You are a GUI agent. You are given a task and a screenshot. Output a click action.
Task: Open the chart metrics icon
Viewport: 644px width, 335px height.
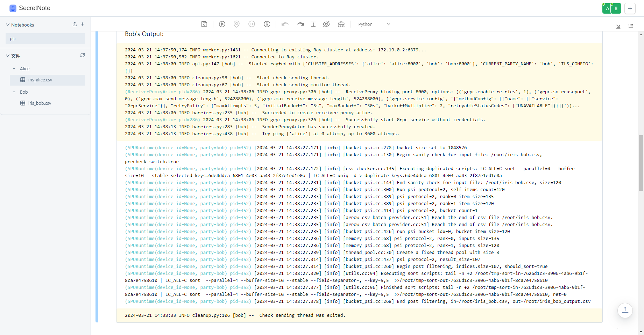(x=618, y=26)
